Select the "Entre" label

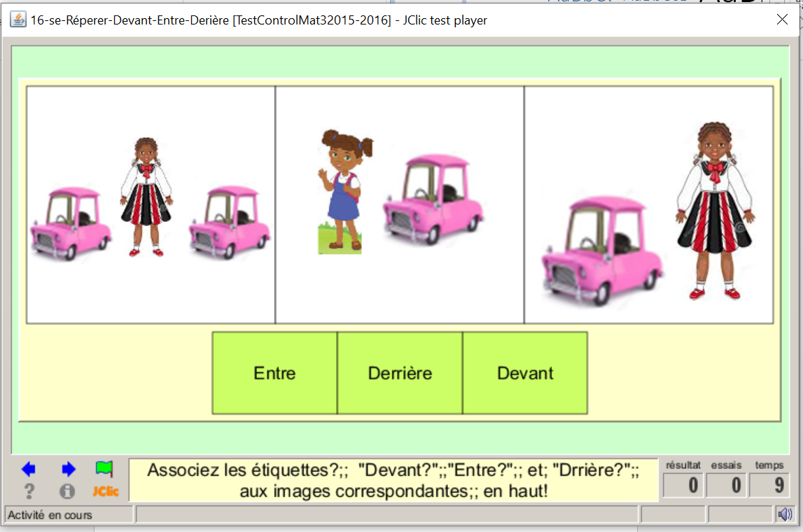(x=274, y=373)
